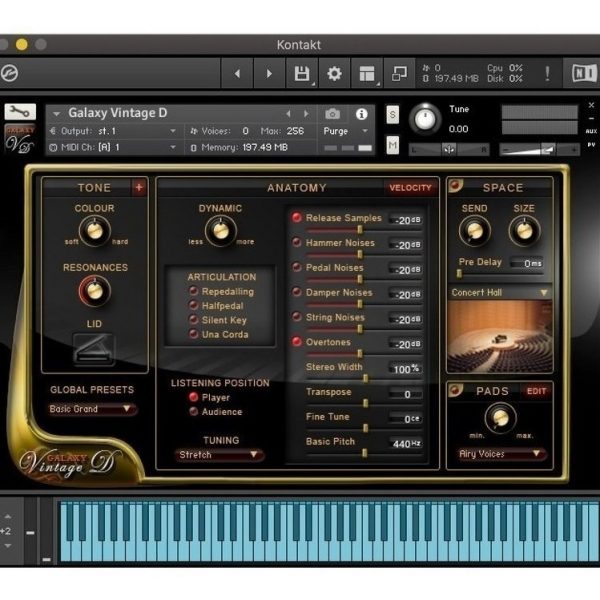600x600 pixels.
Task: Open the Purge dropdown menu
Action: [346, 131]
